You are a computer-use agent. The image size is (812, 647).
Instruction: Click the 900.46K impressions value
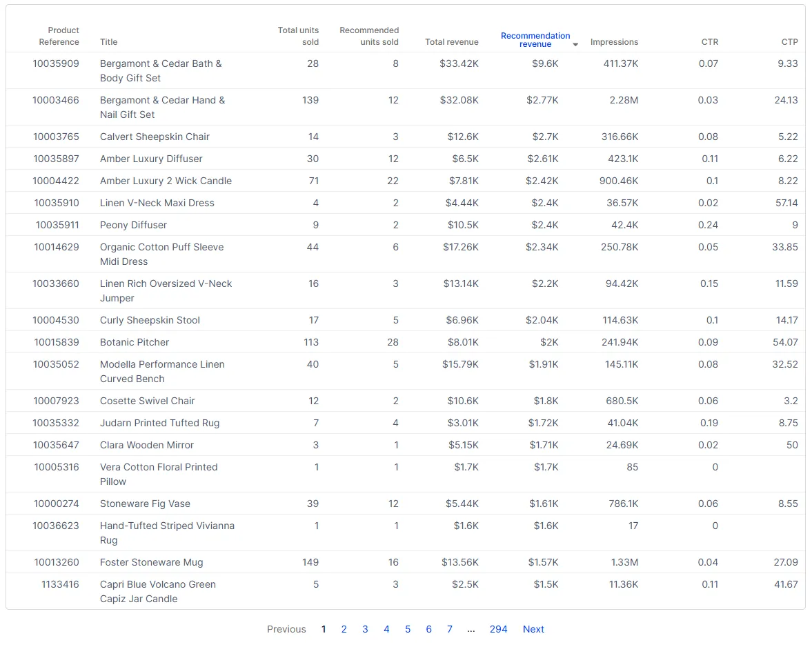618,181
